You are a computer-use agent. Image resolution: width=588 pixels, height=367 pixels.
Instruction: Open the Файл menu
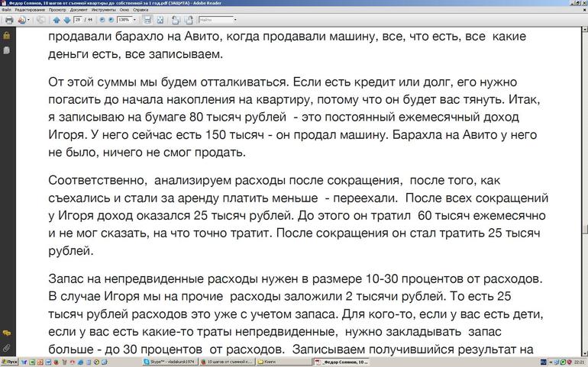click(6, 10)
